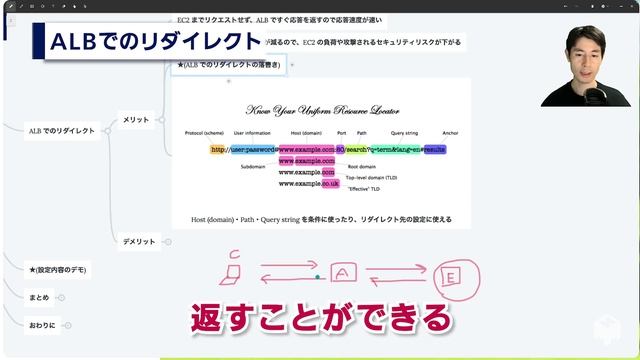The height and width of the screenshot is (360, 640).
Task: Select the ALB でのリダイレクト mind map node
Action: pos(62,131)
